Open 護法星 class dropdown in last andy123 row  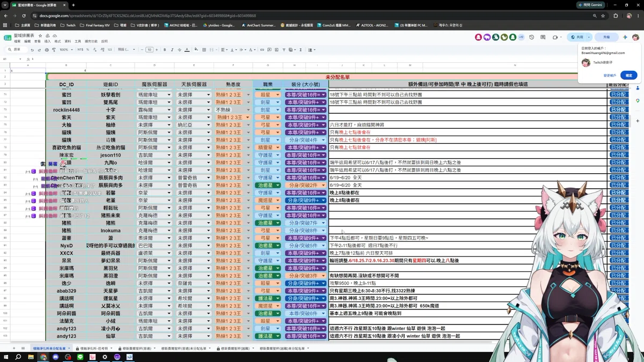pos(278,336)
